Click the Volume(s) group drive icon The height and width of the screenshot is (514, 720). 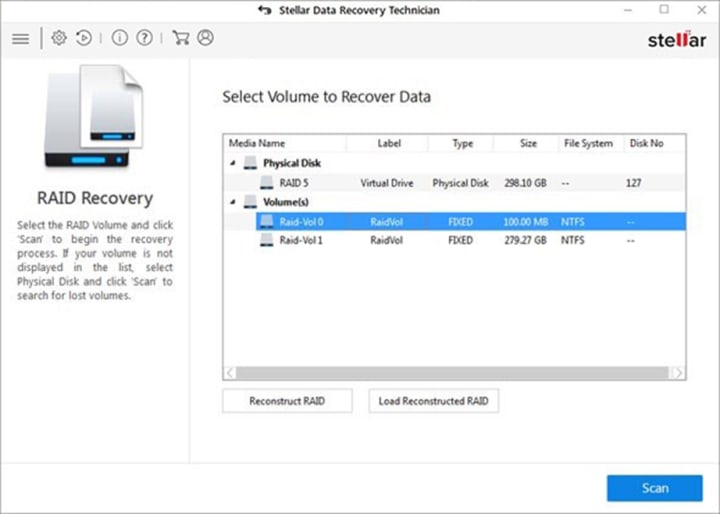[250, 202]
